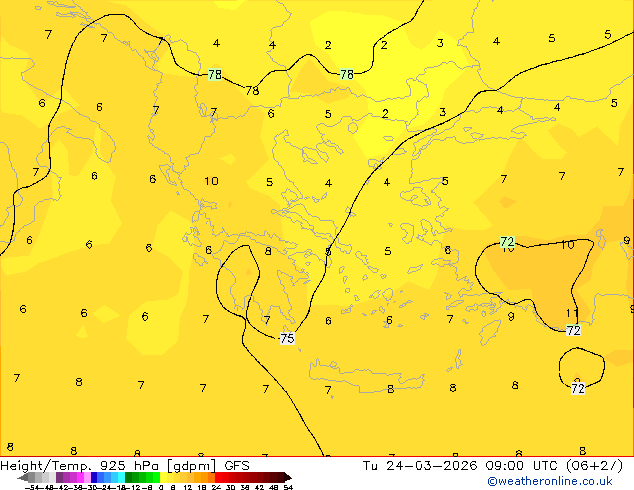Click the gray arrow end of the color scale
The height and width of the screenshot is (490, 634).
(23, 477)
